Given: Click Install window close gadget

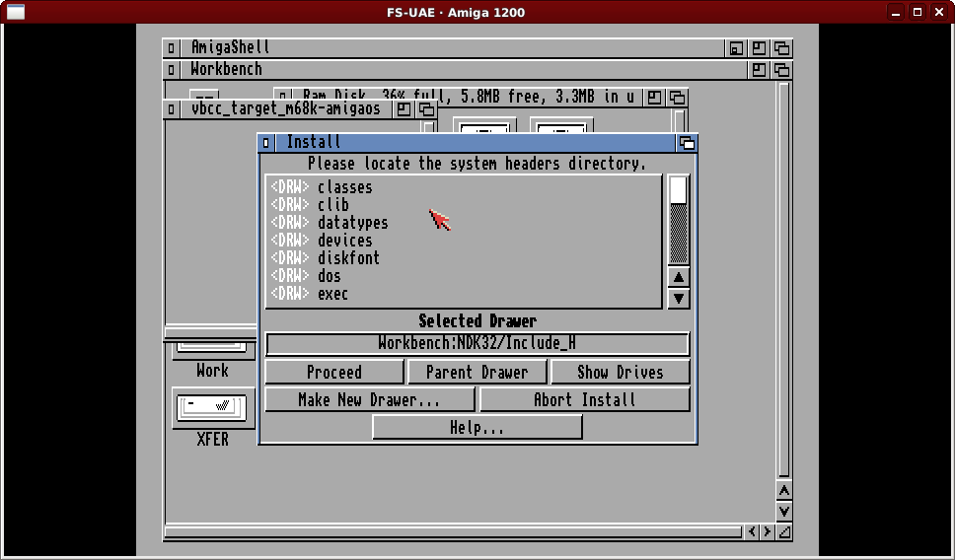Looking at the screenshot, I should pyautogui.click(x=265, y=143).
